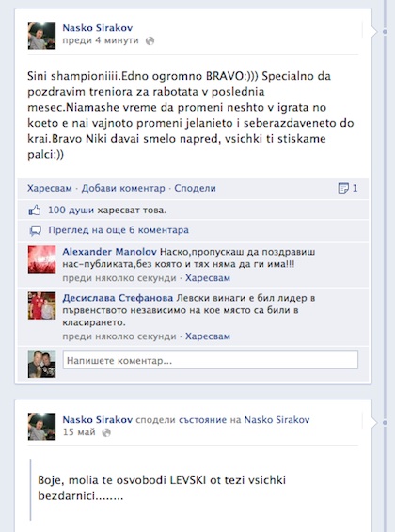
Task: Expand Преглед на още 6 коментара
Action: click(118, 230)
